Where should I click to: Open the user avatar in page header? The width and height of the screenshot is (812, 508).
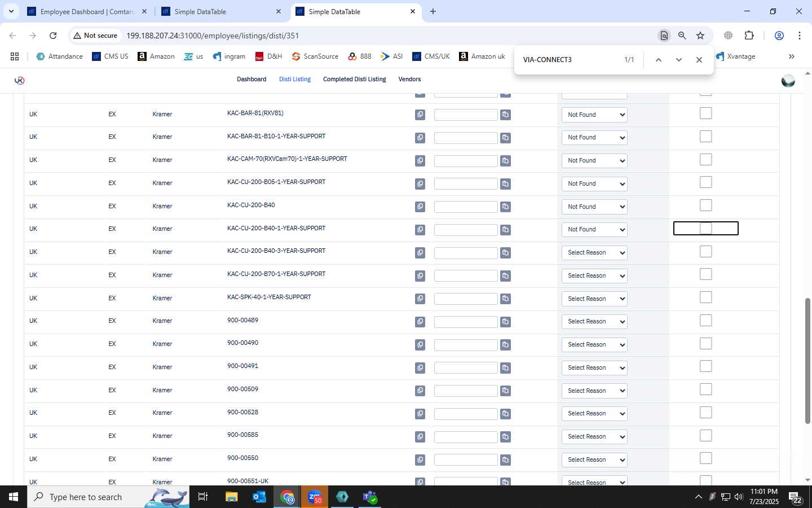coord(788,81)
